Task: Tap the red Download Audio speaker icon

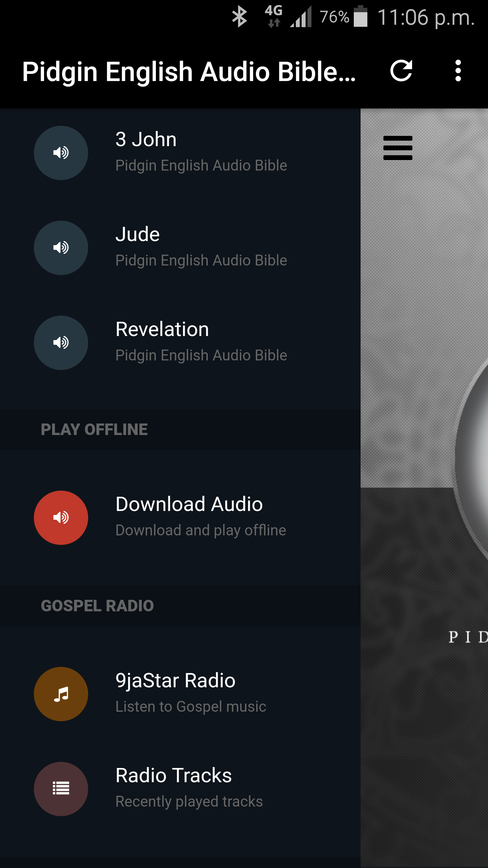Action: [x=61, y=518]
